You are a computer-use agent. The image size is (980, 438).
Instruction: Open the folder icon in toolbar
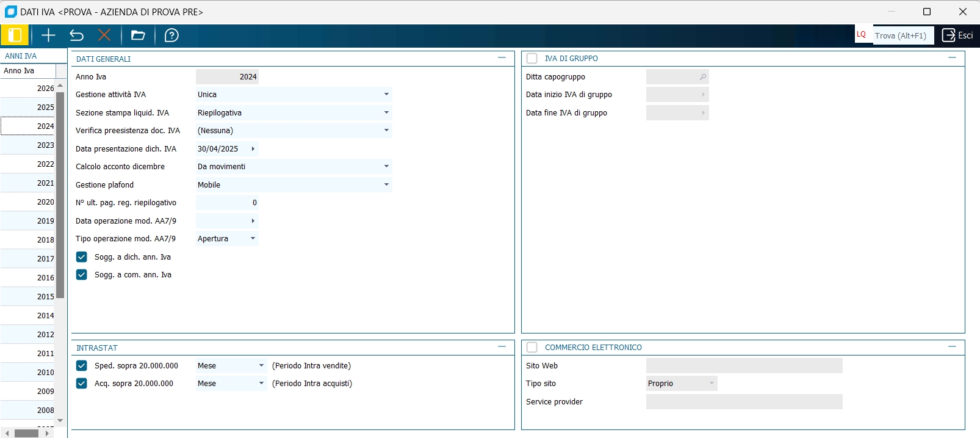pyautogui.click(x=138, y=35)
